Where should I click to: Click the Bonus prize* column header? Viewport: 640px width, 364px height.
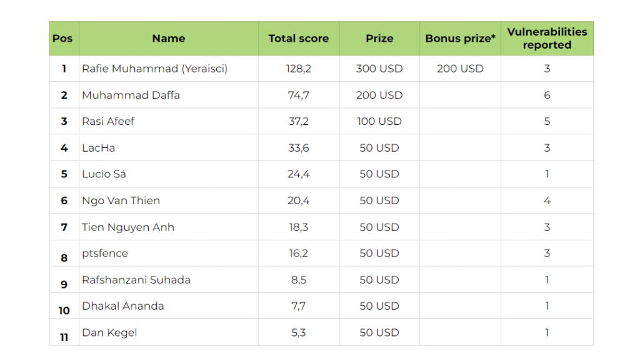point(460,39)
